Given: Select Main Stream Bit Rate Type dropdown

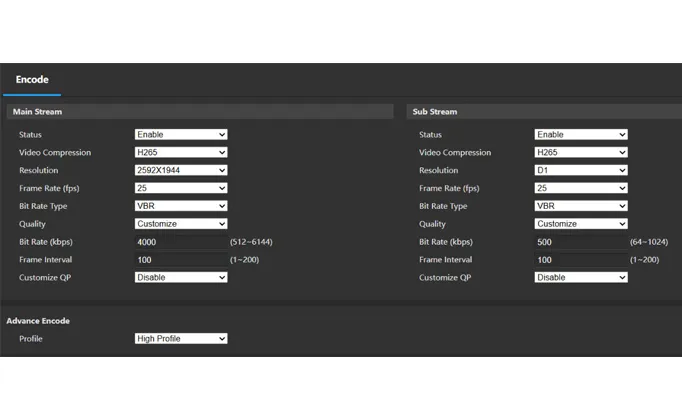Looking at the screenshot, I should tap(181, 206).
